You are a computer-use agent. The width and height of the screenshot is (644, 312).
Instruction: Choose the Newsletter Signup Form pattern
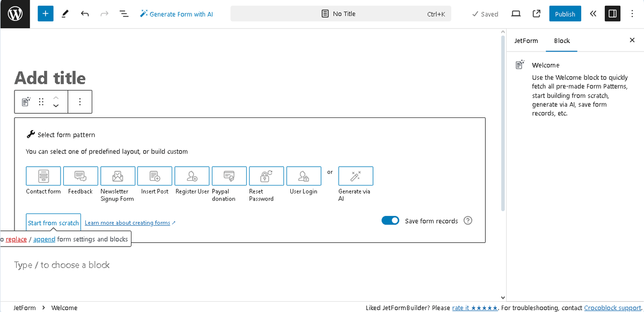[117, 175]
